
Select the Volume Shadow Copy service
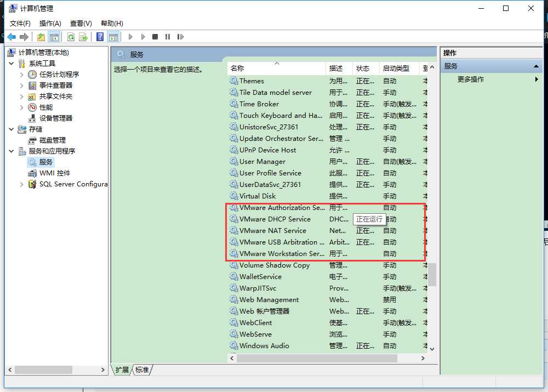click(328, 265)
